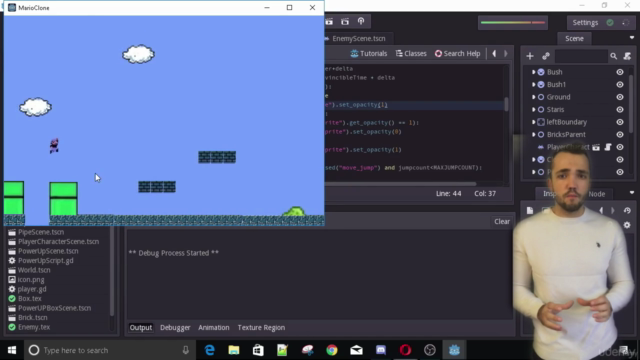Open the Scene dock dropdown arrow
640x360 pixels.
pyautogui.click(x=632, y=38)
